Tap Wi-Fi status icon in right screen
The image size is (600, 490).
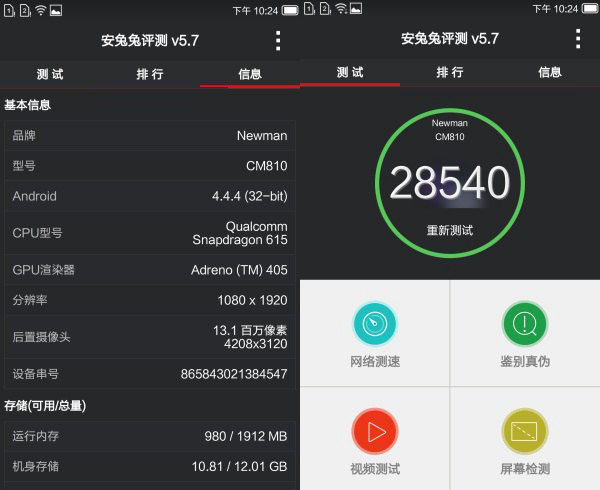click(341, 8)
